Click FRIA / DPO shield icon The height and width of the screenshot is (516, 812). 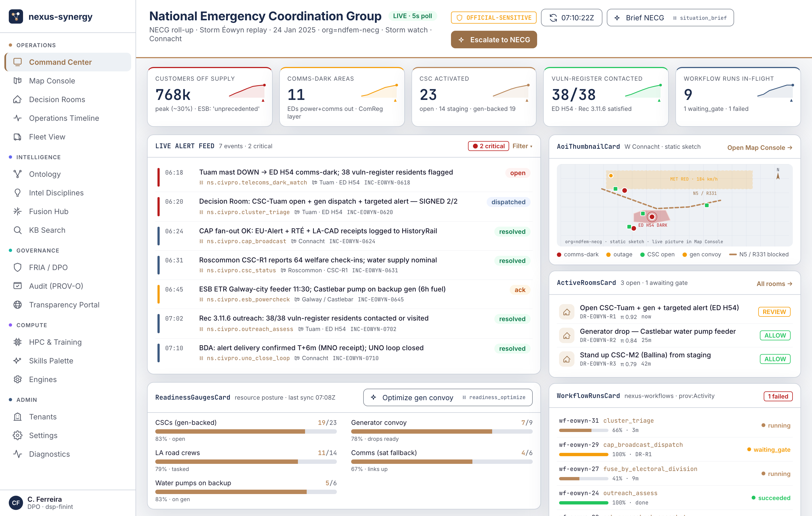18,267
